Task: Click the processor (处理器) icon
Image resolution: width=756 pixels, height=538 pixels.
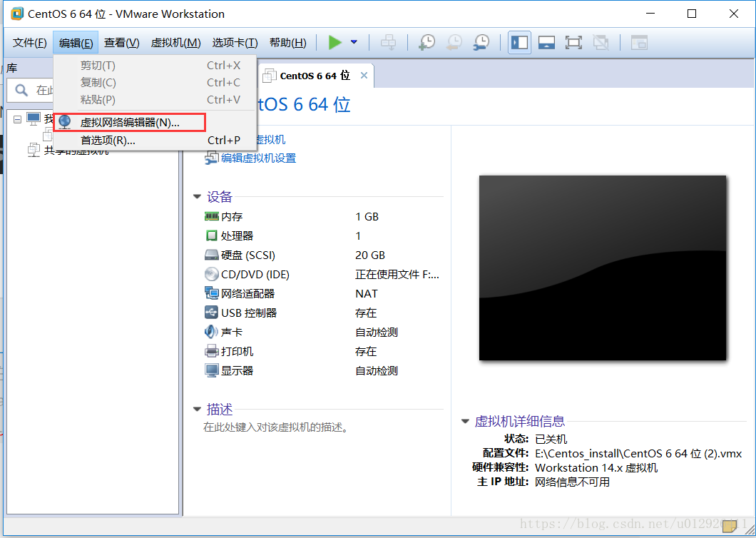Action: pos(212,235)
